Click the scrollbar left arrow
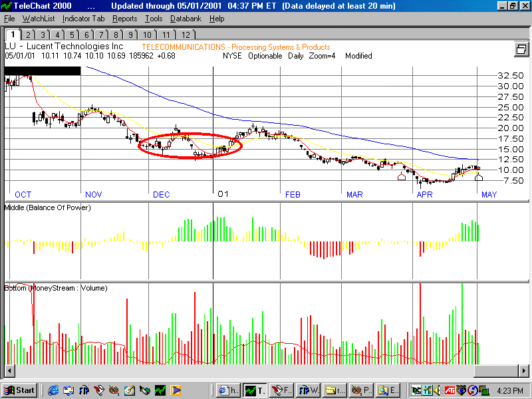 pyautogui.click(x=9, y=370)
